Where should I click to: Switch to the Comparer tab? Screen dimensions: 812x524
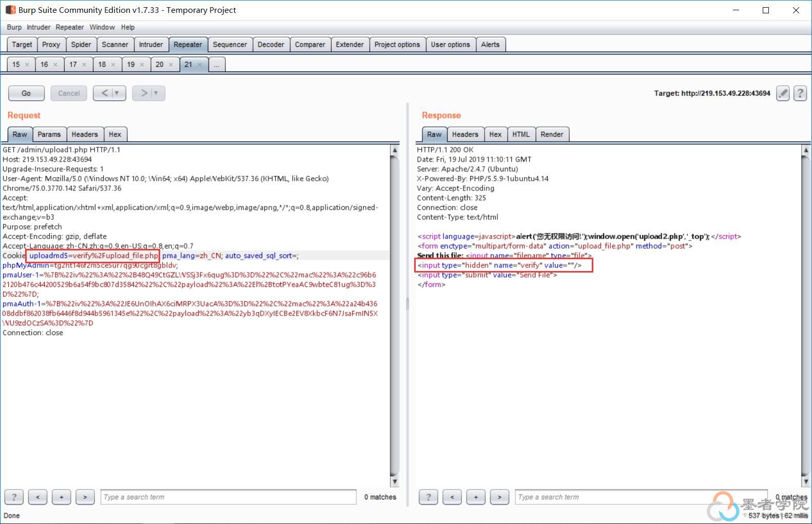310,45
